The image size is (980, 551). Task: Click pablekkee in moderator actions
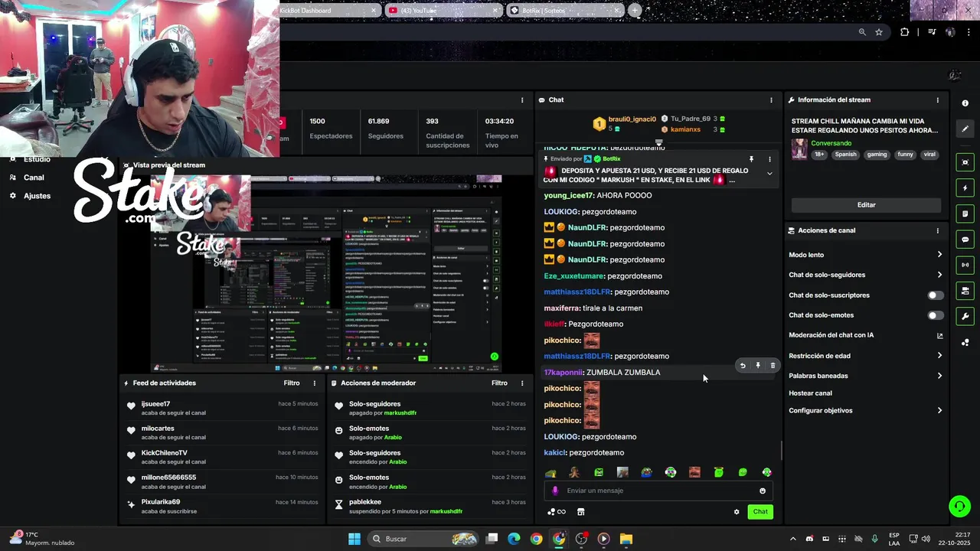click(365, 502)
